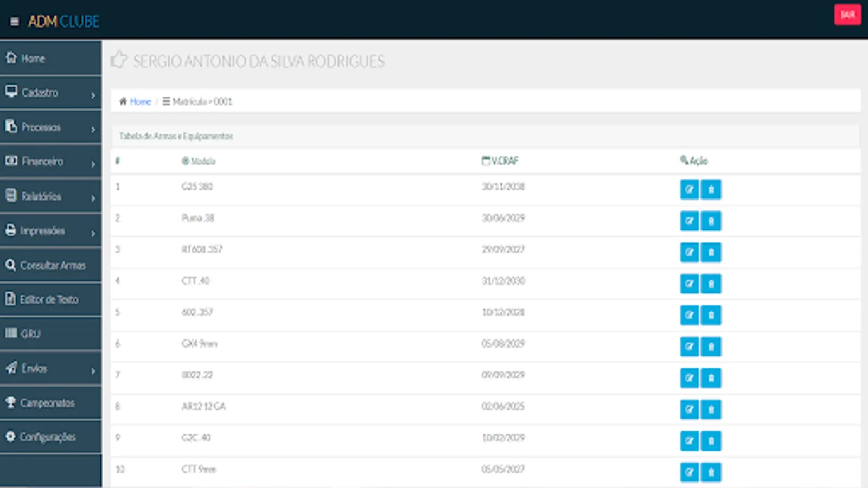The height and width of the screenshot is (488, 868).
Task: Edit the G25 380 weapon row
Action: click(x=689, y=190)
